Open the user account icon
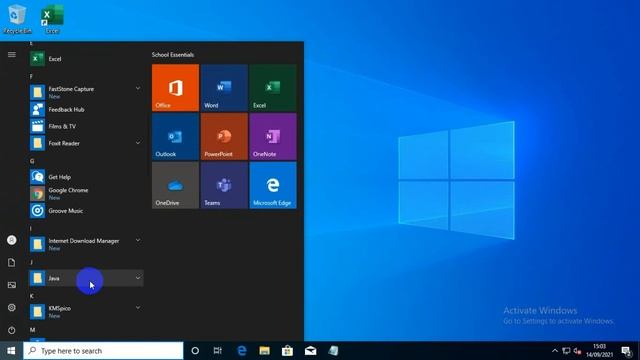The width and height of the screenshot is (640, 360). coord(12,240)
